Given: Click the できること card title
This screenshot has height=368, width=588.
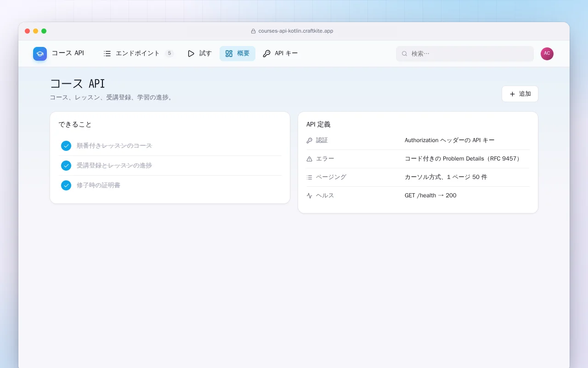Looking at the screenshot, I should 75,125.
